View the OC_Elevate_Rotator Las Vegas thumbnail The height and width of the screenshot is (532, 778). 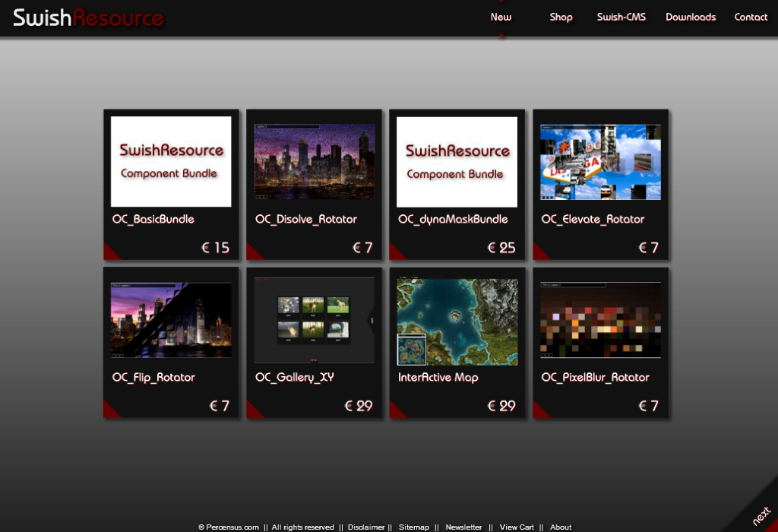pyautogui.click(x=600, y=162)
